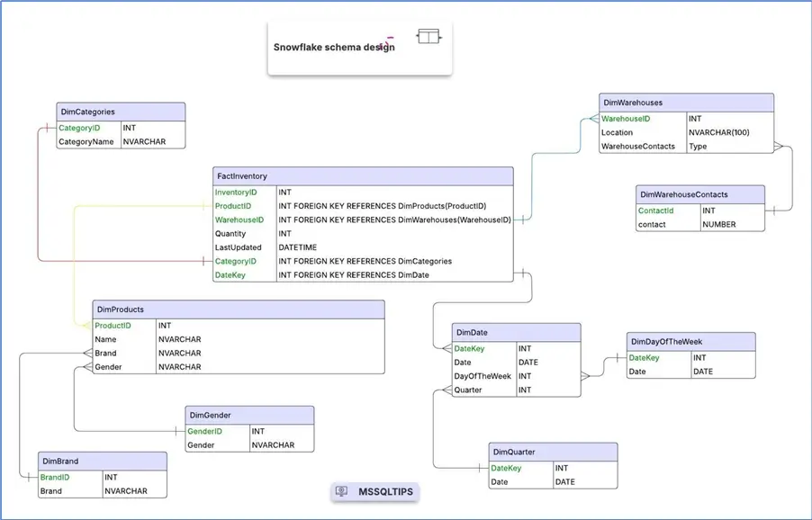Click the Brand field in DimProducts
This screenshot has width=812, height=520.
point(105,354)
